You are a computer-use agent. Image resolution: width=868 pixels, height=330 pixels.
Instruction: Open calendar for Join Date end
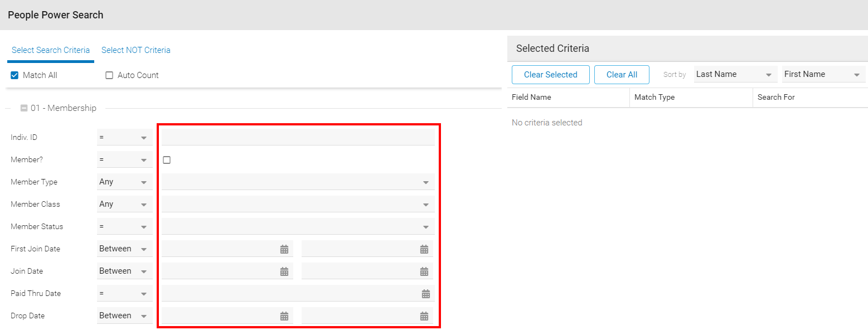point(424,271)
